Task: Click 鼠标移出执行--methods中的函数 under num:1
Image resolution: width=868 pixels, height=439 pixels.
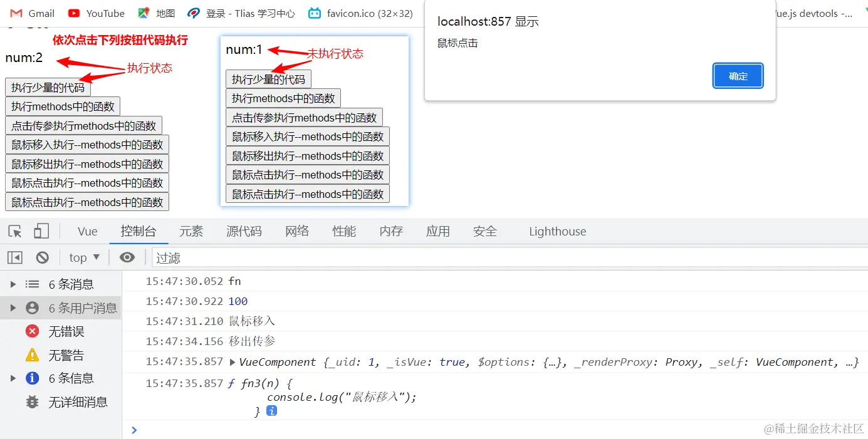Action: [x=308, y=156]
